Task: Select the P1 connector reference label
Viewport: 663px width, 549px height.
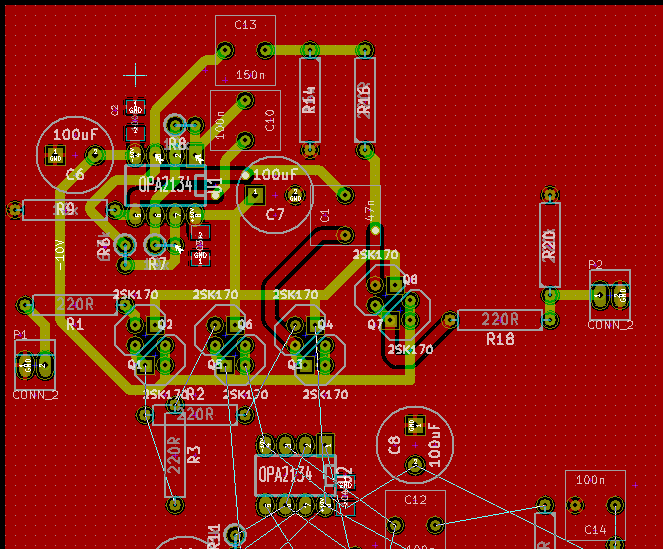Action: coord(20,335)
